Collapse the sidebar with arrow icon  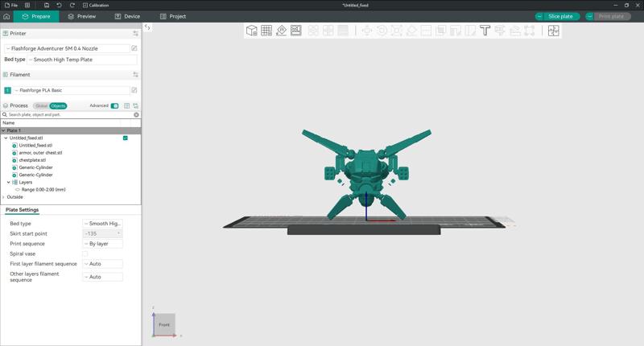pos(147,27)
